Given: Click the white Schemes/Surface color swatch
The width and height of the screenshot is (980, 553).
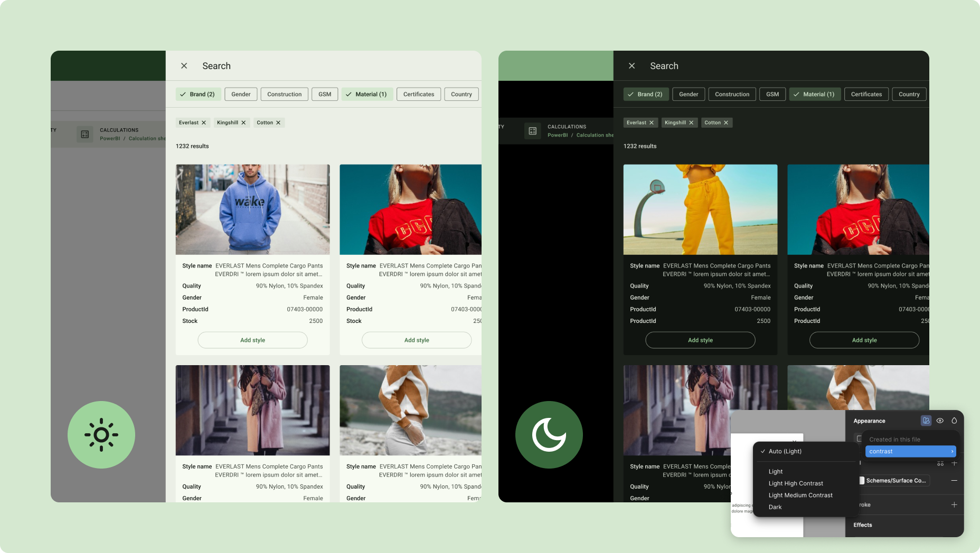Looking at the screenshot, I should pyautogui.click(x=862, y=480).
